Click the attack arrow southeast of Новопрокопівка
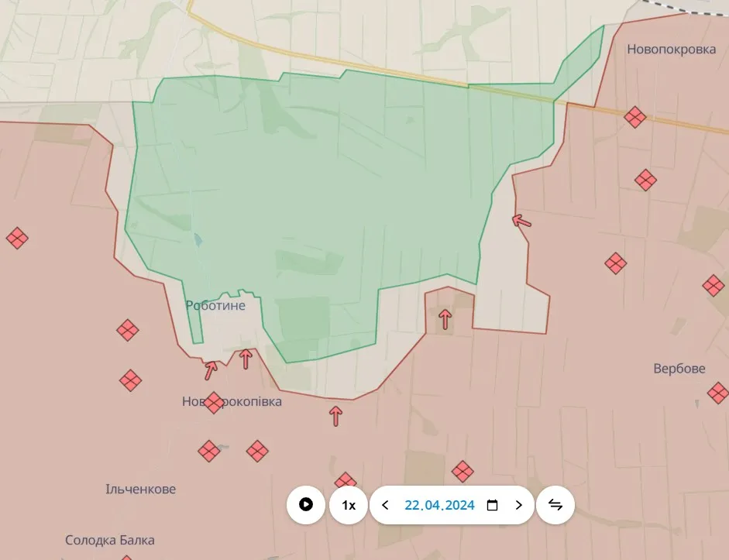 (x=335, y=416)
